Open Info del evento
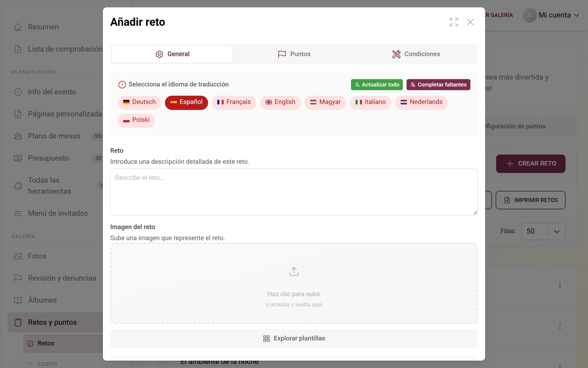 tap(52, 92)
